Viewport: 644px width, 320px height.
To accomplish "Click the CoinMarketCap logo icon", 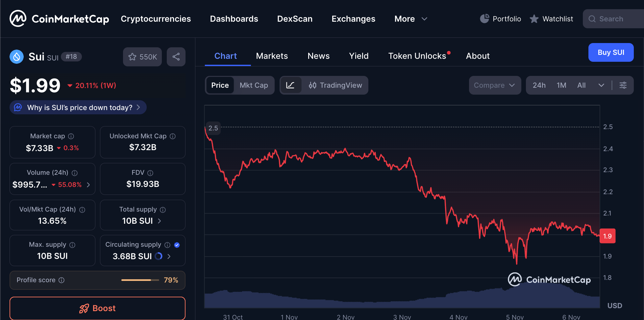I will click(x=18, y=18).
